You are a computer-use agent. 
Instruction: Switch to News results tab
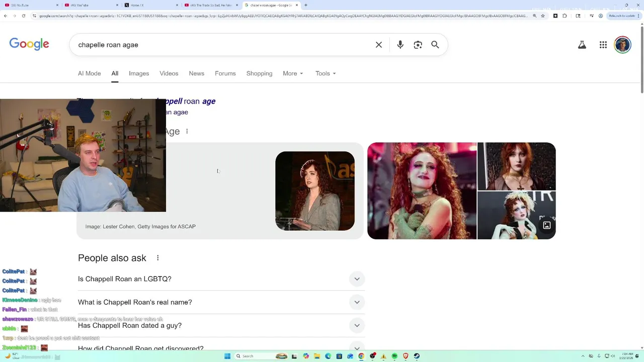point(197,73)
